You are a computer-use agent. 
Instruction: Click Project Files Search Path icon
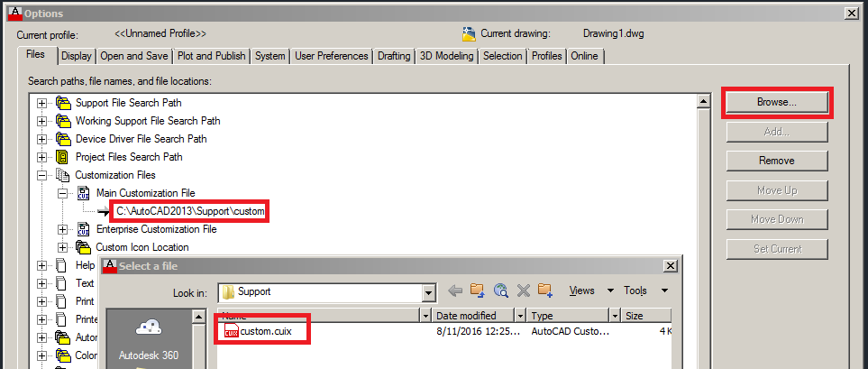point(62,157)
